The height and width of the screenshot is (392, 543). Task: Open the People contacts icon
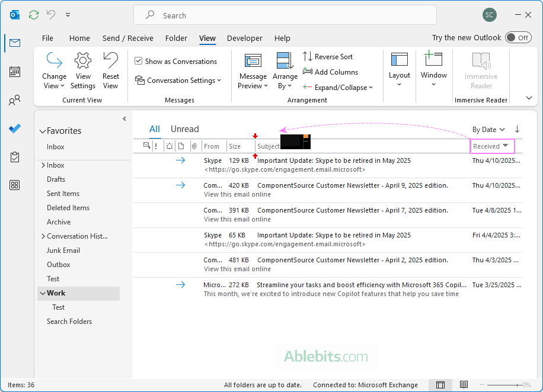click(15, 100)
